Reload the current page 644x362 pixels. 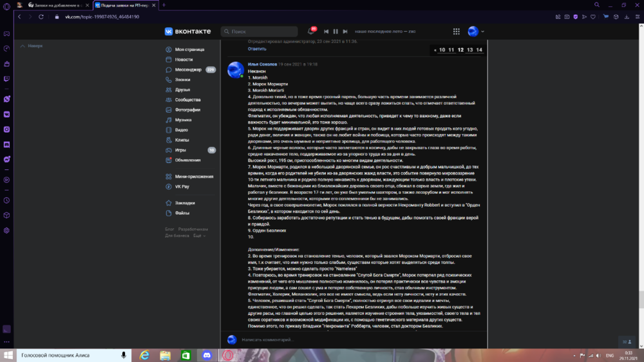pos(41,17)
